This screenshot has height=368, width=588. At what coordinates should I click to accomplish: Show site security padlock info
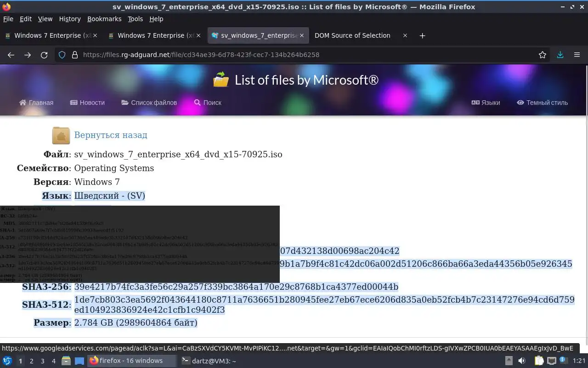pos(75,55)
